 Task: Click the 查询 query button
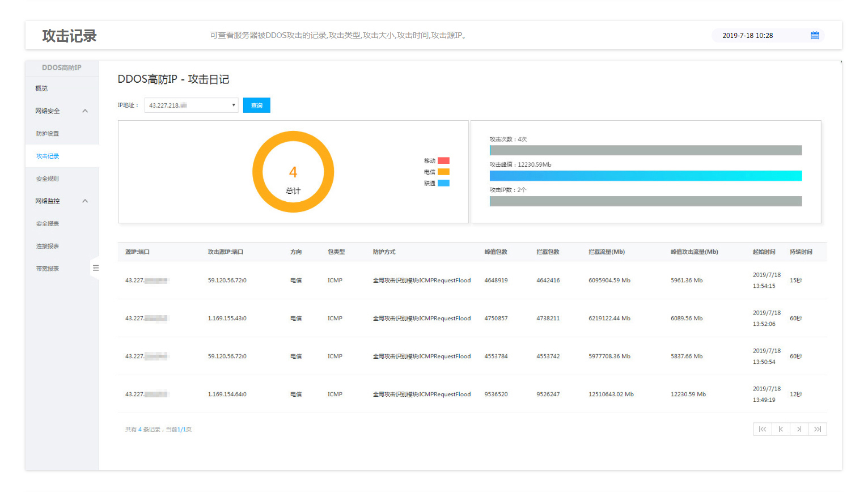pyautogui.click(x=257, y=105)
